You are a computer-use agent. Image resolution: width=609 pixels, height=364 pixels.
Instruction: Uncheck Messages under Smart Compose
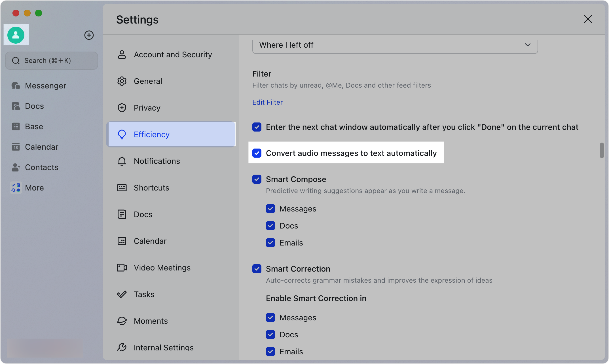click(270, 209)
